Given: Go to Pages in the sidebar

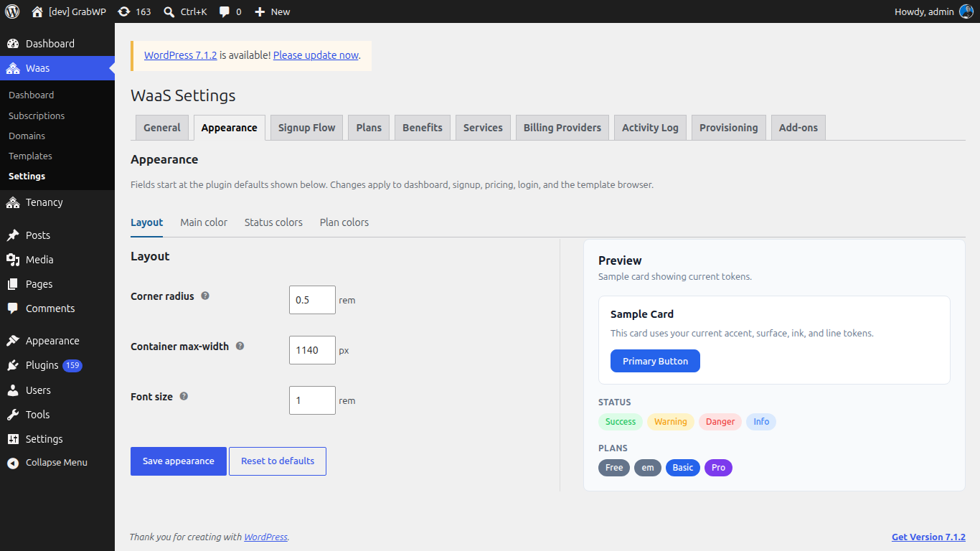Looking at the screenshot, I should coord(57,284).
